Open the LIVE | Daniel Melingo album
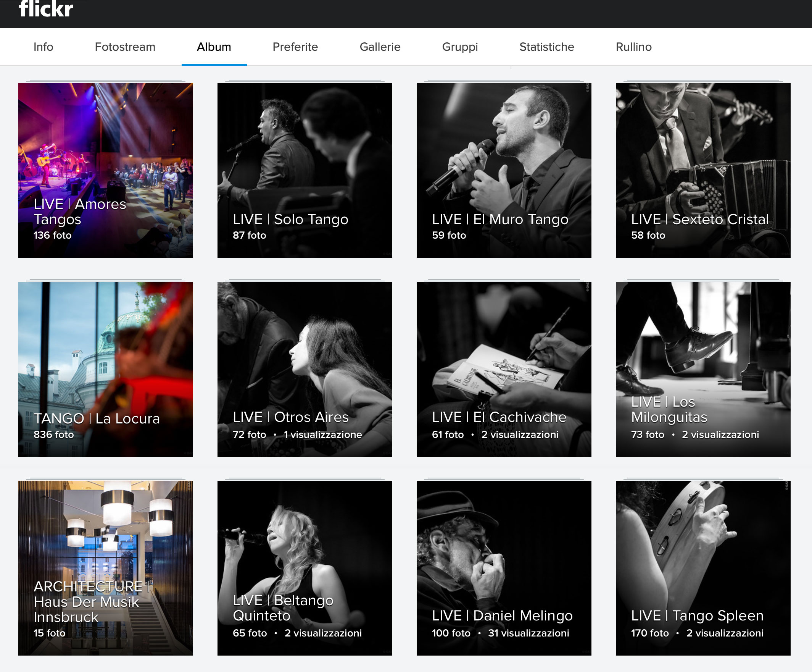Screen dimensions: 812x672 tap(504, 568)
